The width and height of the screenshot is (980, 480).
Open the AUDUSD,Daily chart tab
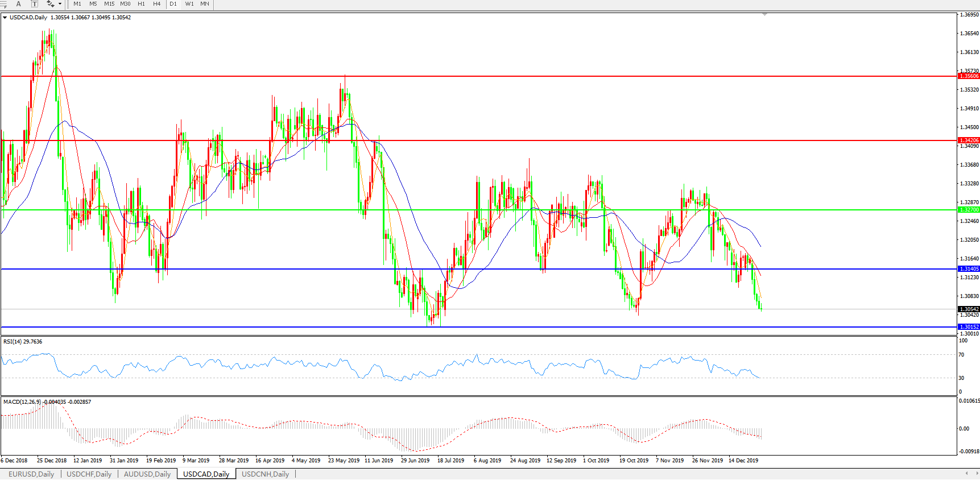pos(147,474)
